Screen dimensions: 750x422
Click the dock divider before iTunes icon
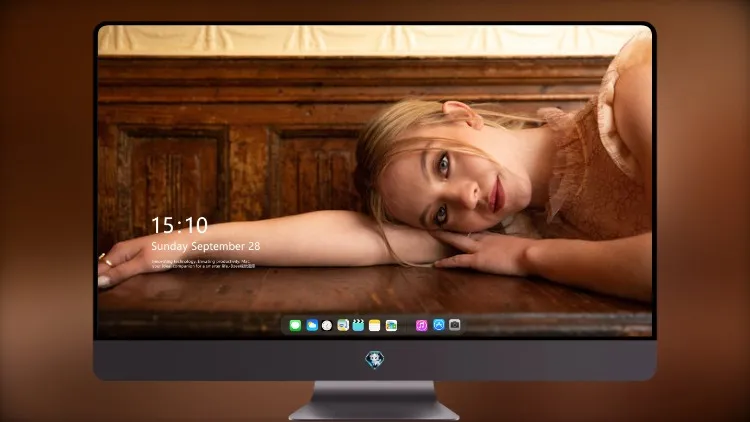(x=407, y=325)
